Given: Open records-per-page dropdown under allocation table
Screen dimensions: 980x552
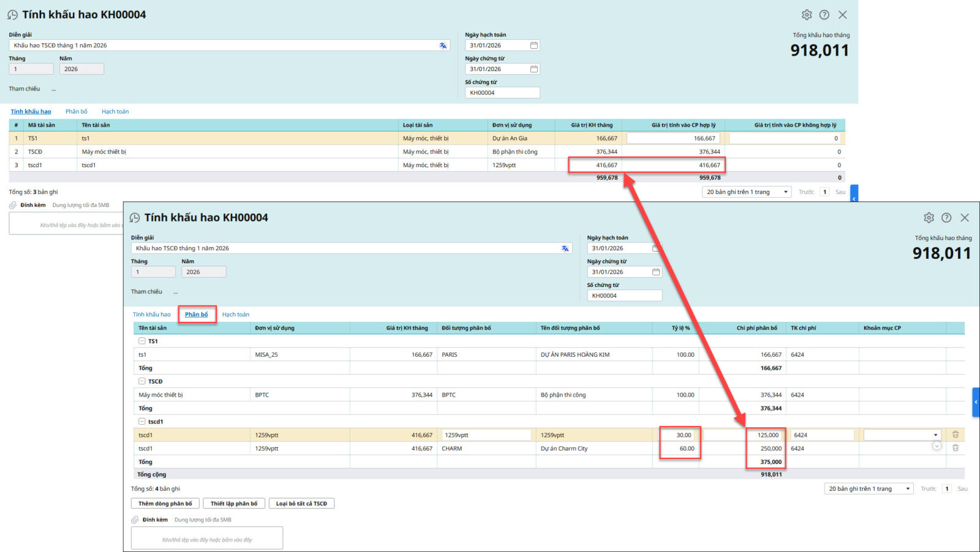Looking at the screenshot, I should click(x=868, y=488).
